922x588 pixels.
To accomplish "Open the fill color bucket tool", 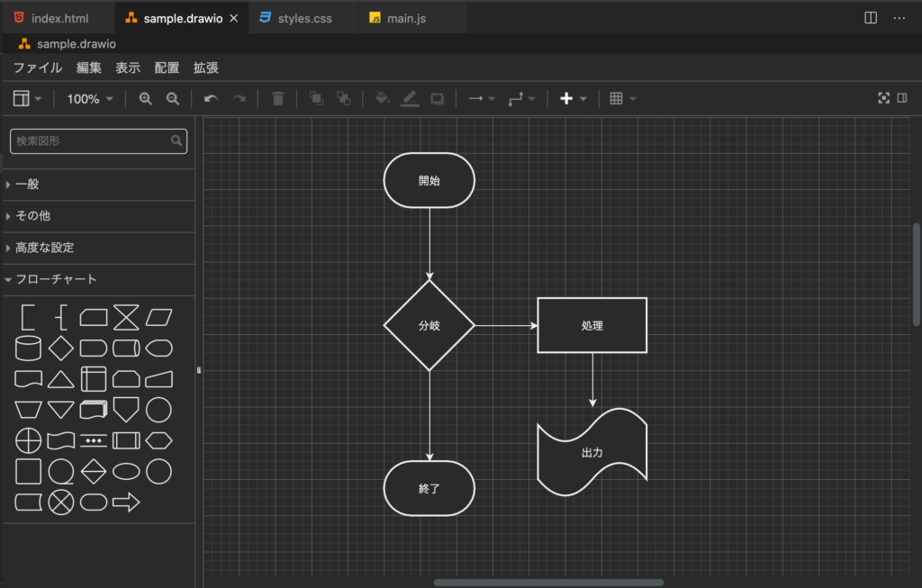I will point(382,98).
